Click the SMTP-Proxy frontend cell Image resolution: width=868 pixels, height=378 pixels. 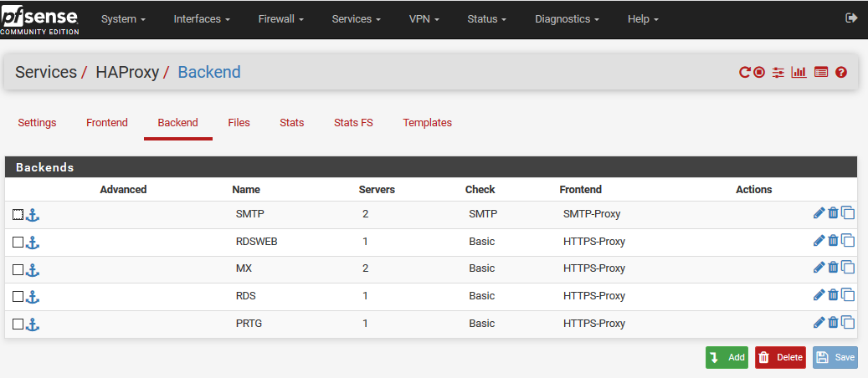click(x=592, y=213)
